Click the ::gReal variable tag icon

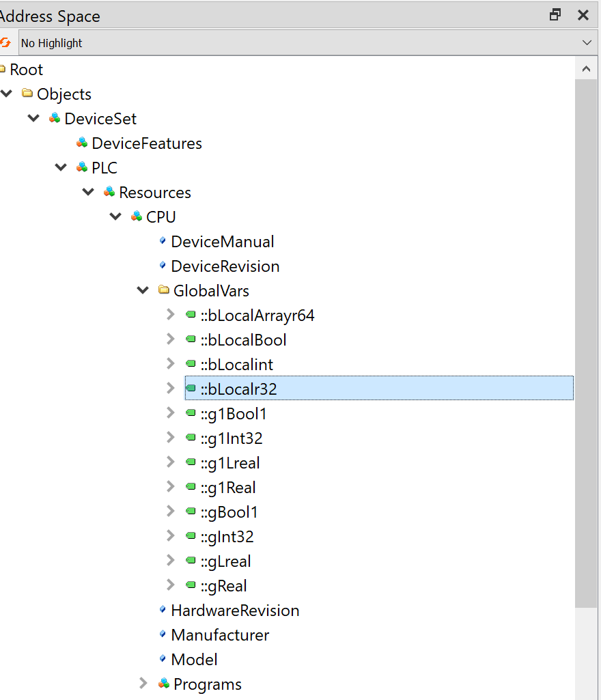point(191,585)
